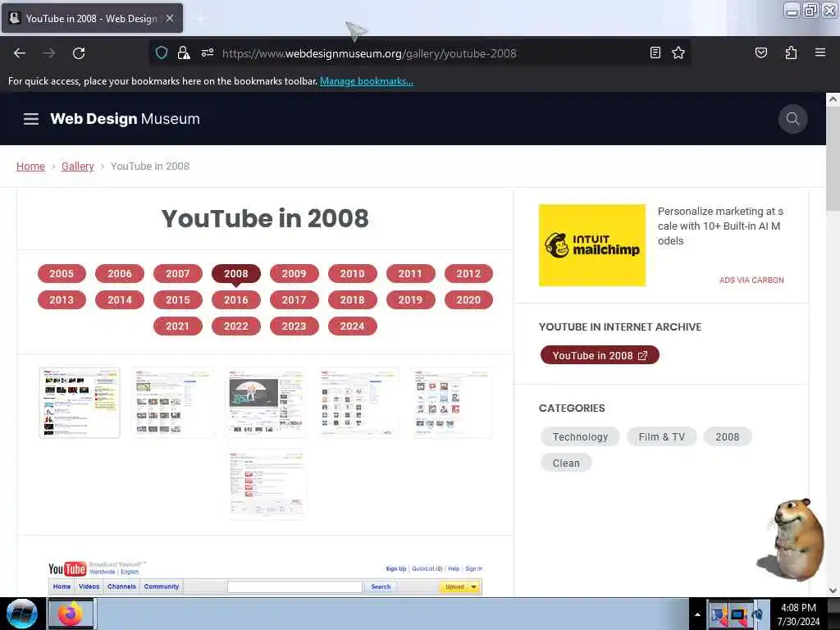This screenshot has height=630, width=840.
Task: Open a new tab with plus button
Action: click(x=200, y=19)
